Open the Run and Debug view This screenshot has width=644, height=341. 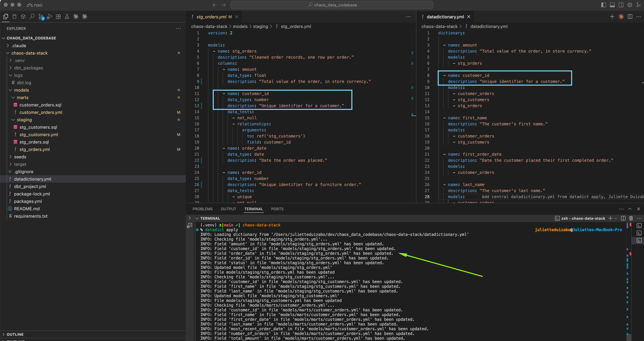(49, 17)
